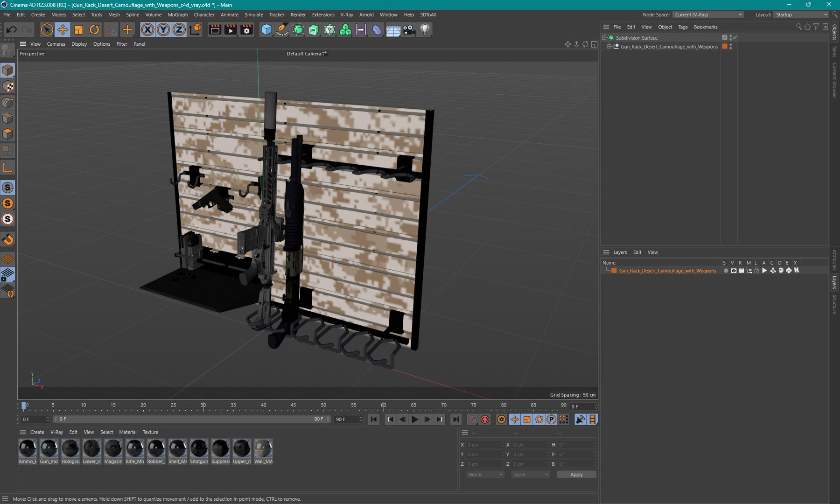Select the Live Selection tool

(47, 30)
